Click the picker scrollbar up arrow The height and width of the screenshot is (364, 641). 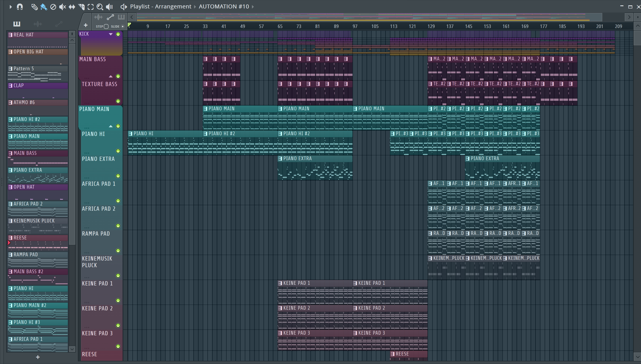(72, 40)
